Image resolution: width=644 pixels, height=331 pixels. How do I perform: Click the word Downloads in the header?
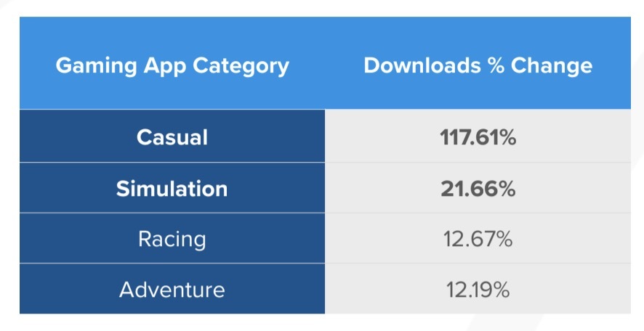tap(422, 65)
